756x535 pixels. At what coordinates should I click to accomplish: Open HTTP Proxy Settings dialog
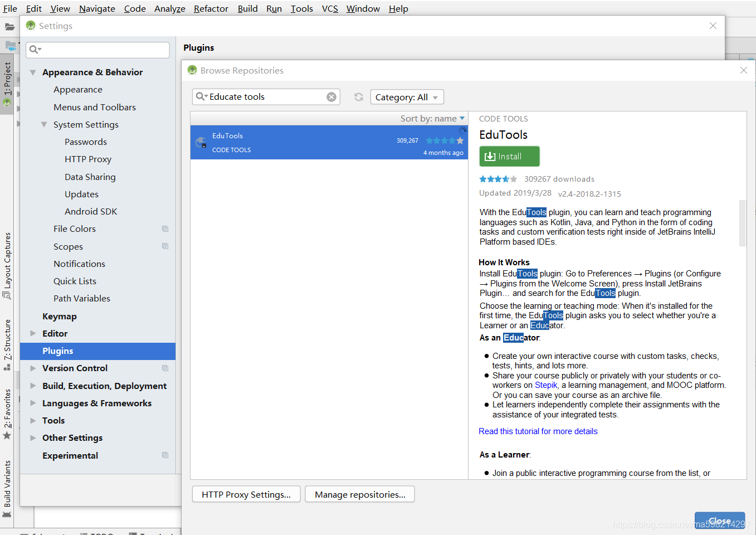(x=246, y=494)
